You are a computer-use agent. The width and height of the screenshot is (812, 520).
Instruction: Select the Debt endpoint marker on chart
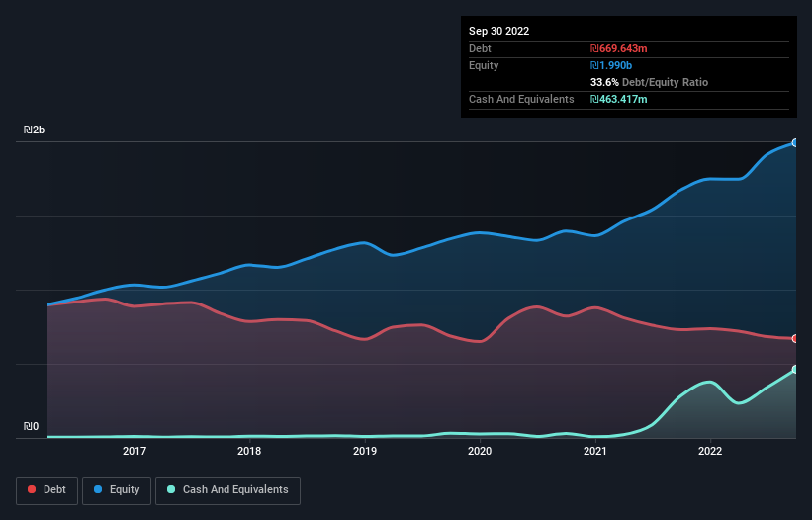795,339
